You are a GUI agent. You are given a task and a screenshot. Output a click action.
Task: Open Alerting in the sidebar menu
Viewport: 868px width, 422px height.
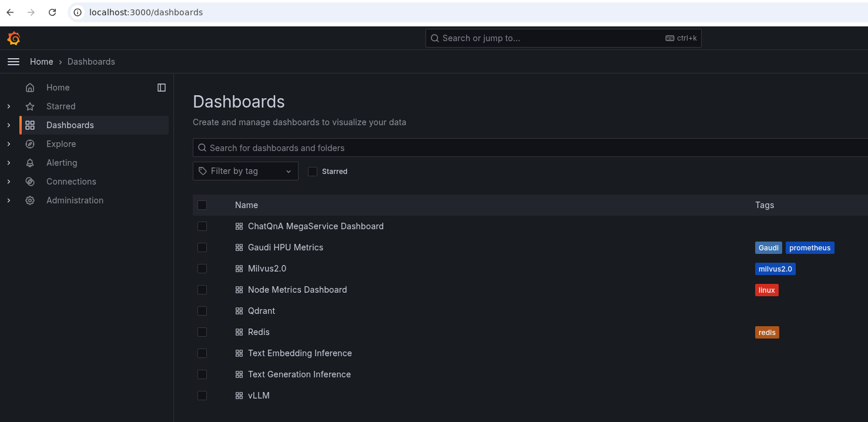pyautogui.click(x=62, y=163)
